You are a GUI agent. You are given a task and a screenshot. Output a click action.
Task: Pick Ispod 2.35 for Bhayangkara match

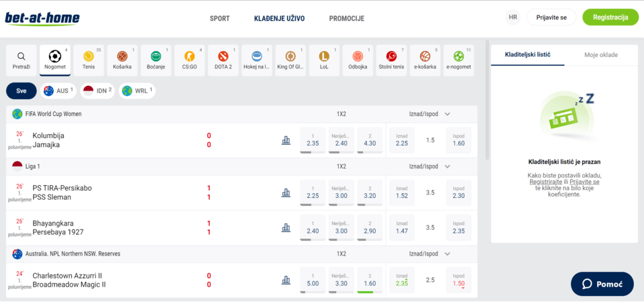(x=459, y=228)
